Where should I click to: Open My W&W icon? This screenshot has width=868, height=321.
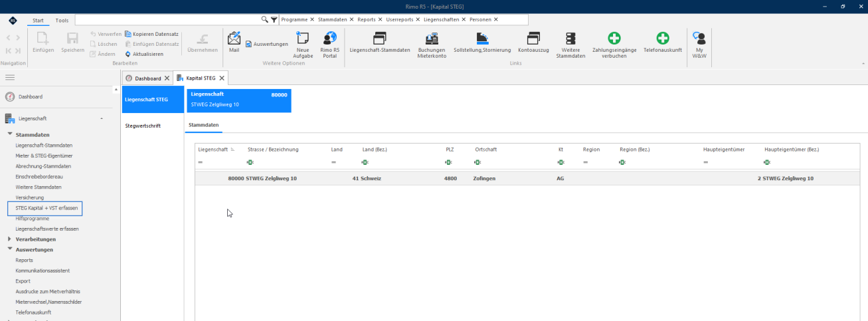point(699,38)
